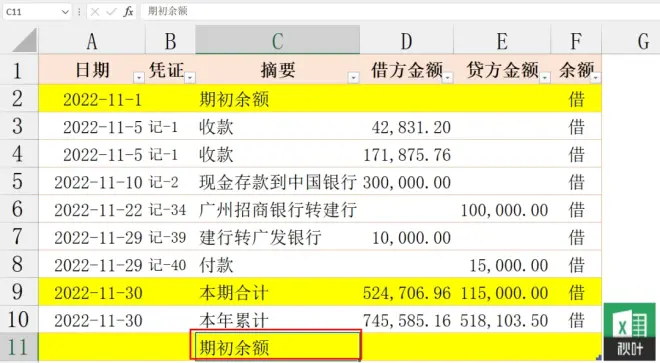Select the row 9 header
The image size is (660, 363).
pyautogui.click(x=19, y=292)
